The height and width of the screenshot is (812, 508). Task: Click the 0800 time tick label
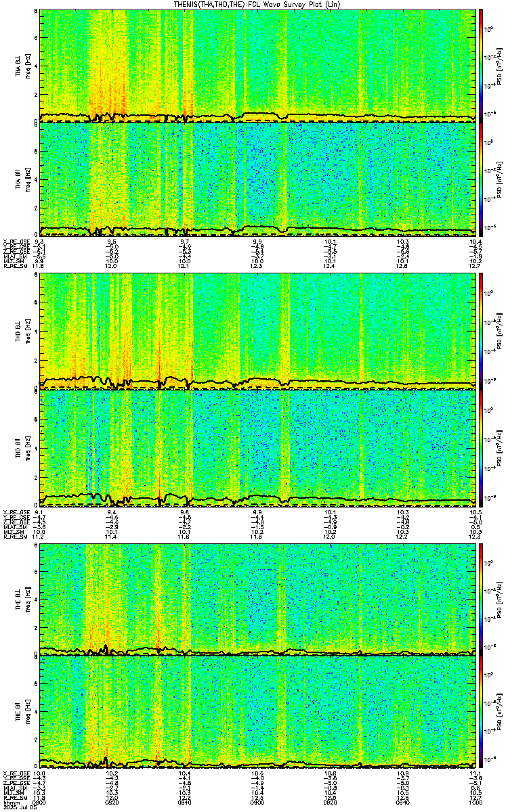click(x=40, y=802)
